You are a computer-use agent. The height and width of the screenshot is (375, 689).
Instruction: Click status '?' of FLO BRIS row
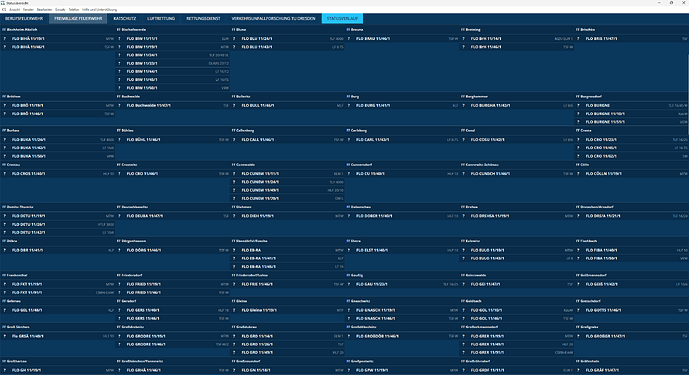578,39
